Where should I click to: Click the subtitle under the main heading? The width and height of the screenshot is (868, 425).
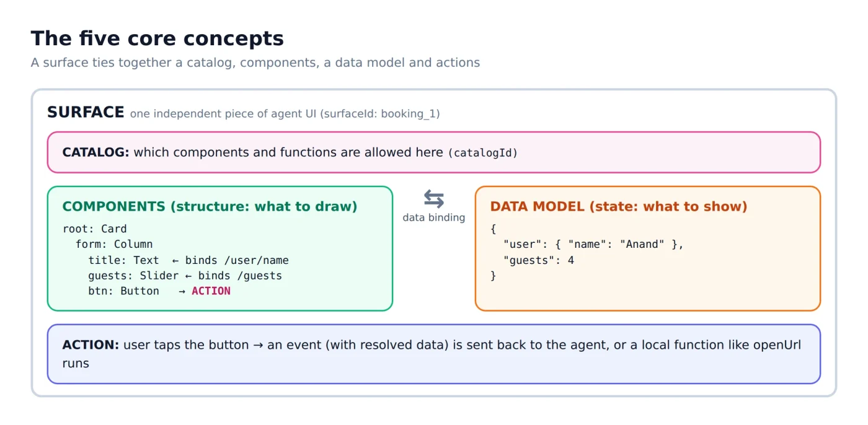[x=255, y=63]
